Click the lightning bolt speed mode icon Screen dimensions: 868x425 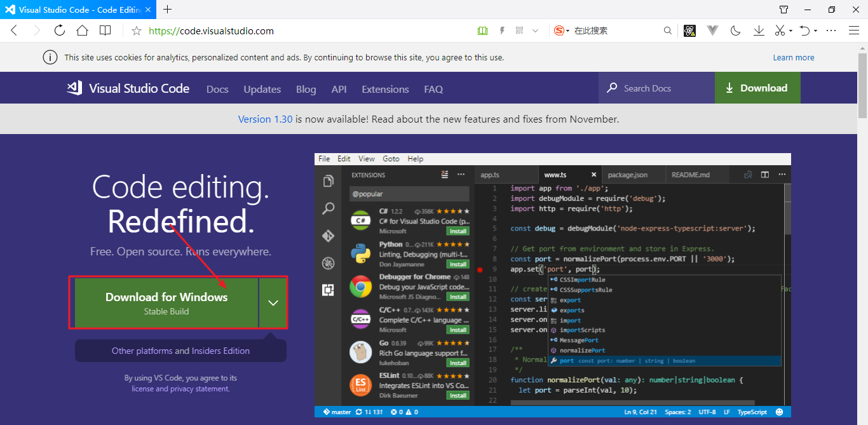pos(502,30)
